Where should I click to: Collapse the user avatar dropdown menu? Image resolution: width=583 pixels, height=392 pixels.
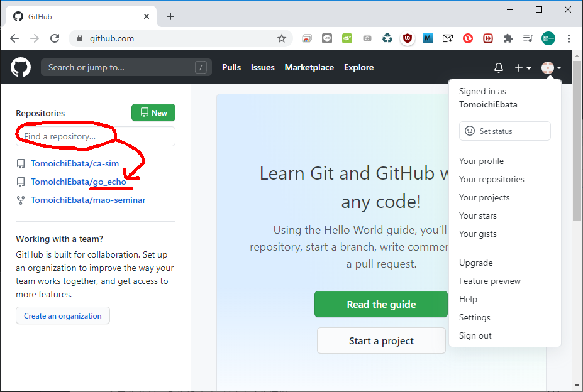(x=551, y=68)
